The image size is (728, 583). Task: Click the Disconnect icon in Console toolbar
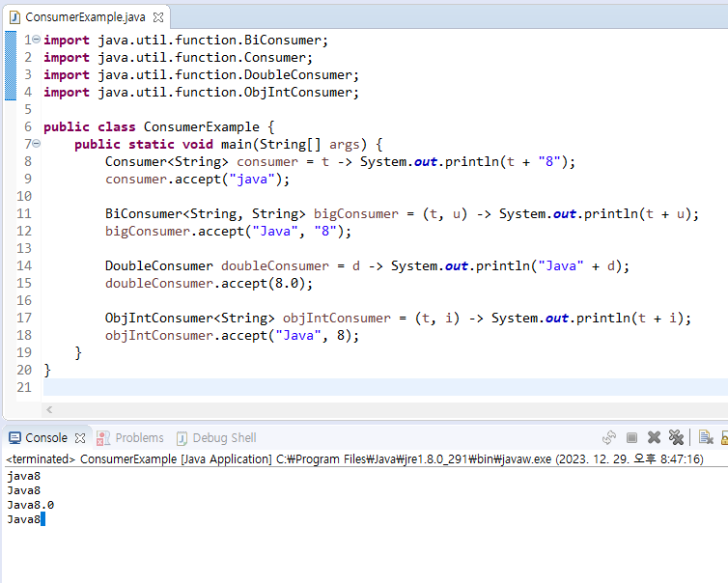pos(608,437)
